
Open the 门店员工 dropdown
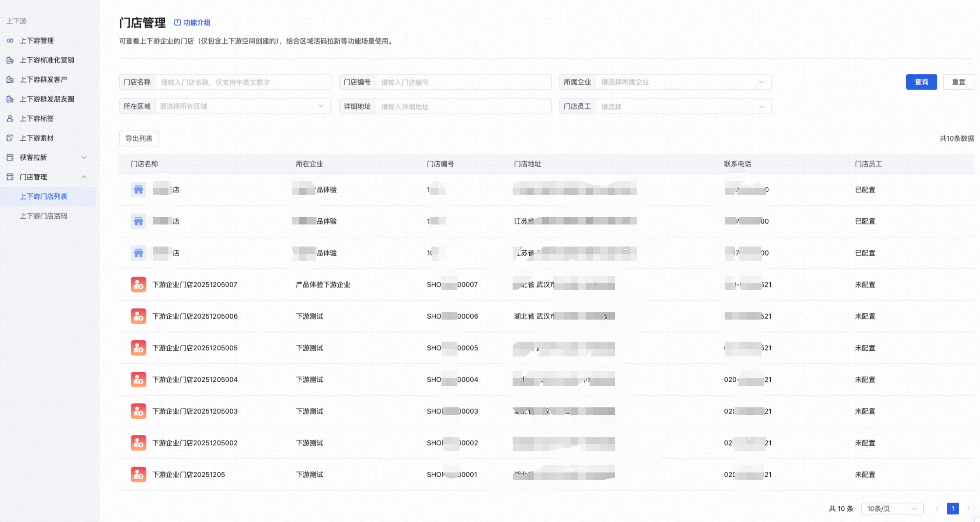click(x=683, y=107)
